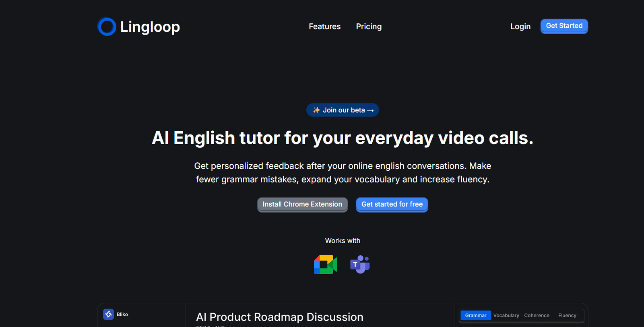Click the sparkle icon in beta badge
This screenshot has height=327, width=644.
[x=316, y=110]
